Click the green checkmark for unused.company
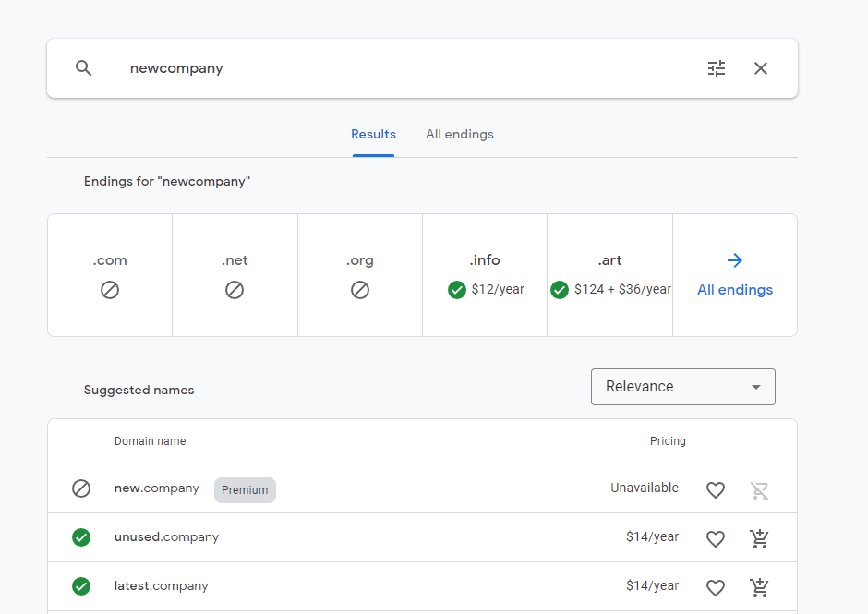Image resolution: width=868 pixels, height=614 pixels. point(81,537)
